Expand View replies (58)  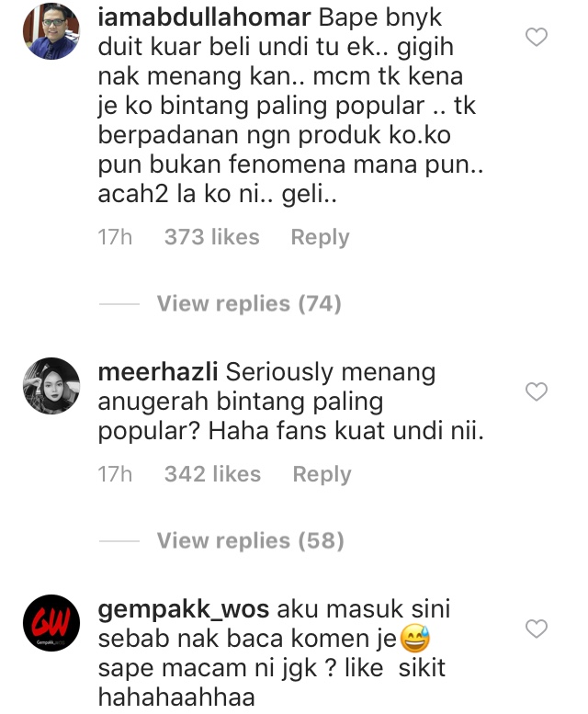tap(250, 541)
